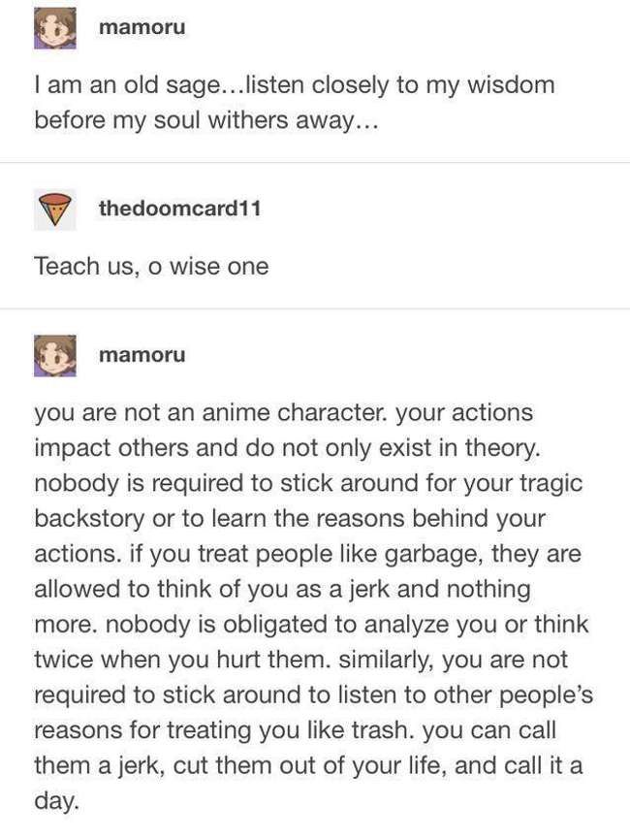Select the line "more. nobody is obligated to analyze"
This screenshot has width=630, height=840.
point(311,625)
